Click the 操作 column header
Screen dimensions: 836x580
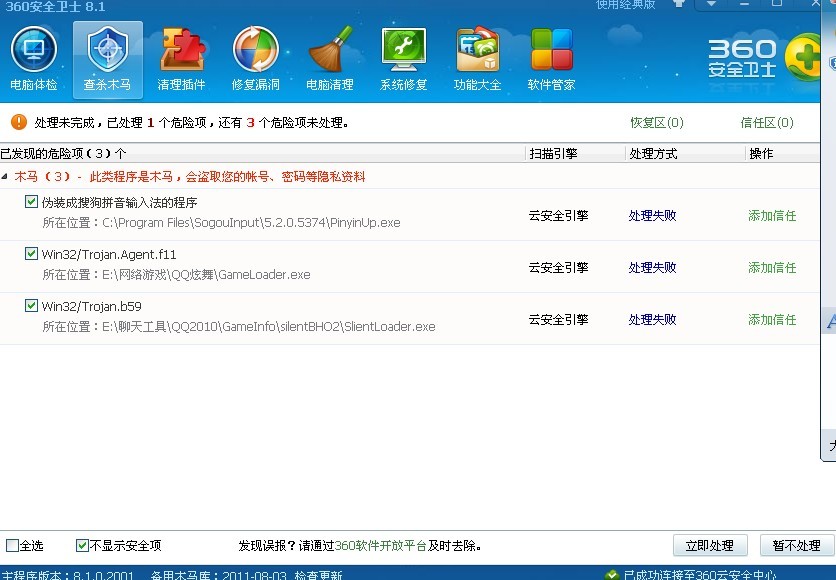click(761, 154)
